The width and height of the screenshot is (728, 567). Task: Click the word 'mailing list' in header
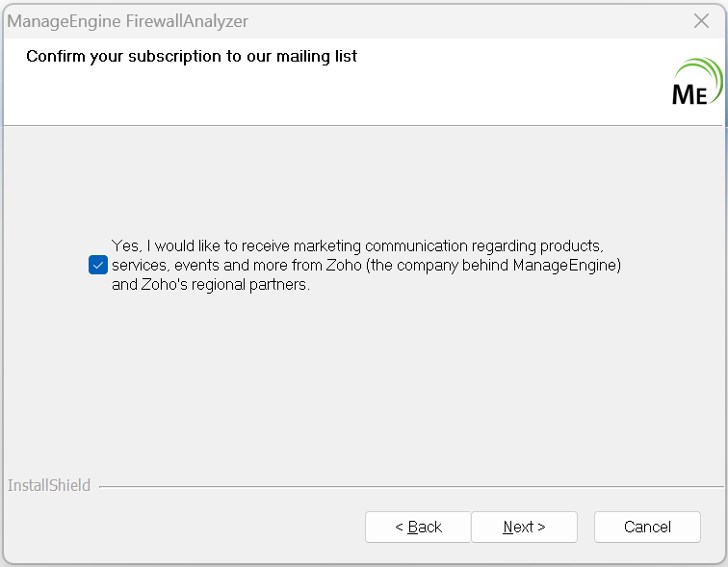(316, 57)
